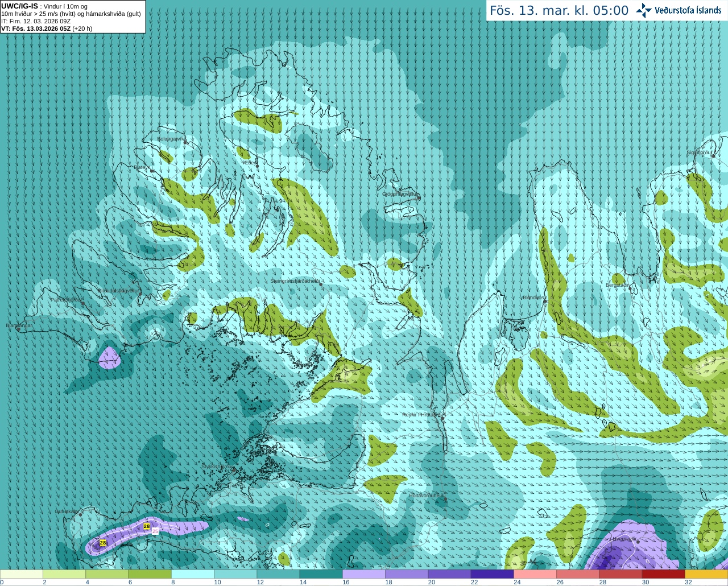Select the 8–10 pale cyan legend swatch
This screenshot has height=586, width=728.
click(x=193, y=574)
